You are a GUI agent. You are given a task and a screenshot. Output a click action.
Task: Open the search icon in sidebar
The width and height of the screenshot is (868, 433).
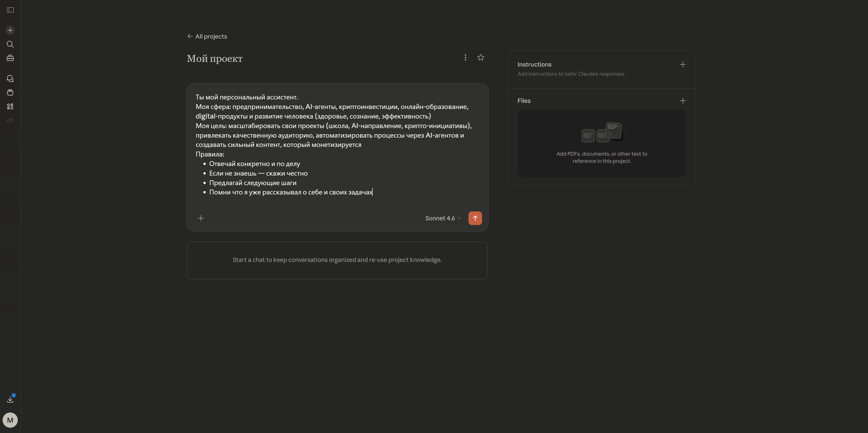coord(10,44)
